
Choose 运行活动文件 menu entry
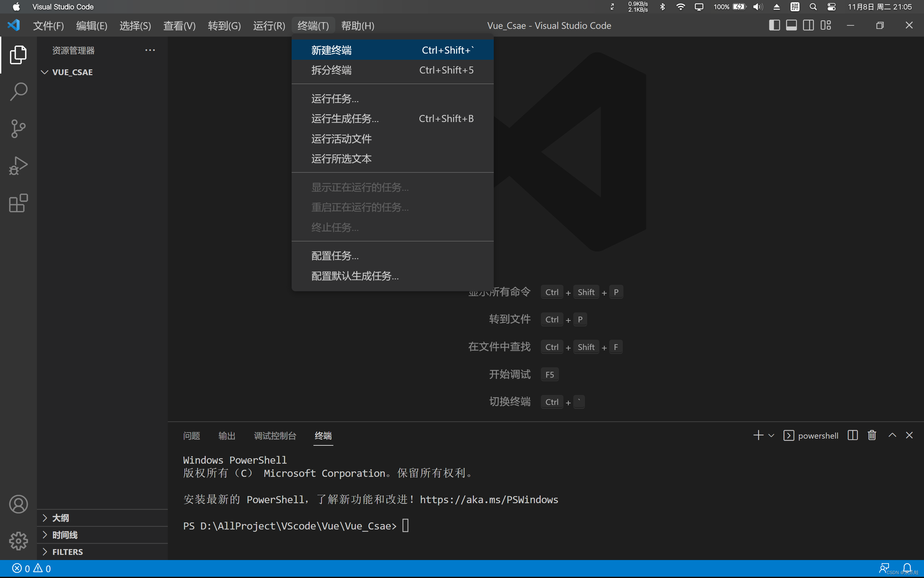[x=392, y=139]
